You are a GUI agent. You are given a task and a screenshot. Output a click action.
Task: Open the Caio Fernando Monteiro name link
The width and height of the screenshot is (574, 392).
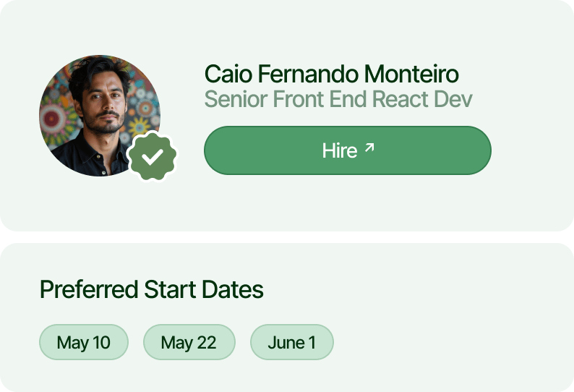[x=331, y=74]
